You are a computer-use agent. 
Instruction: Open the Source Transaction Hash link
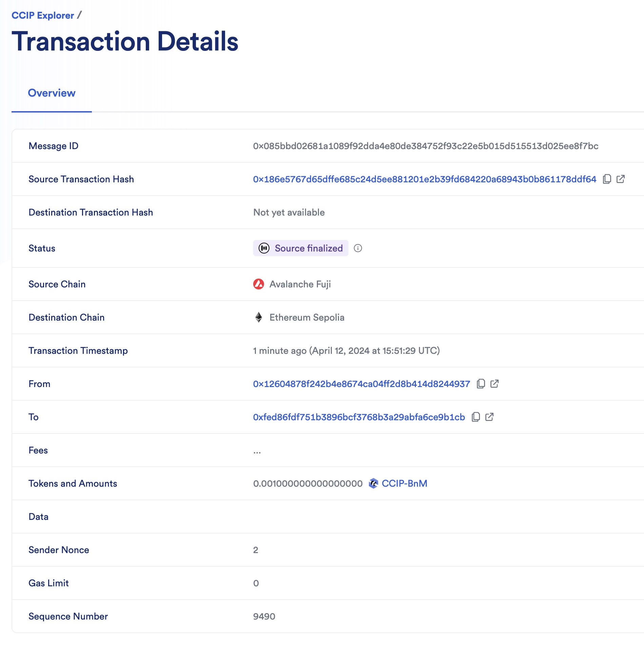(424, 179)
